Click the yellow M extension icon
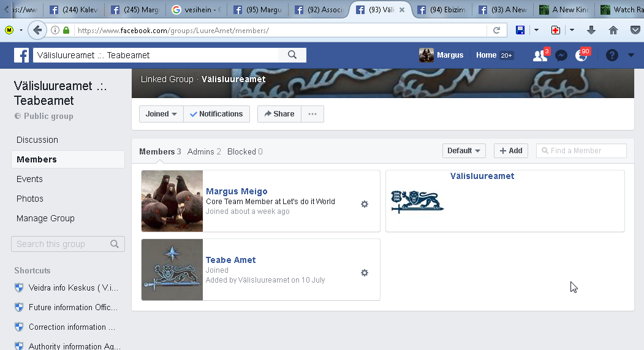This screenshot has height=350, width=644. [x=9, y=30]
